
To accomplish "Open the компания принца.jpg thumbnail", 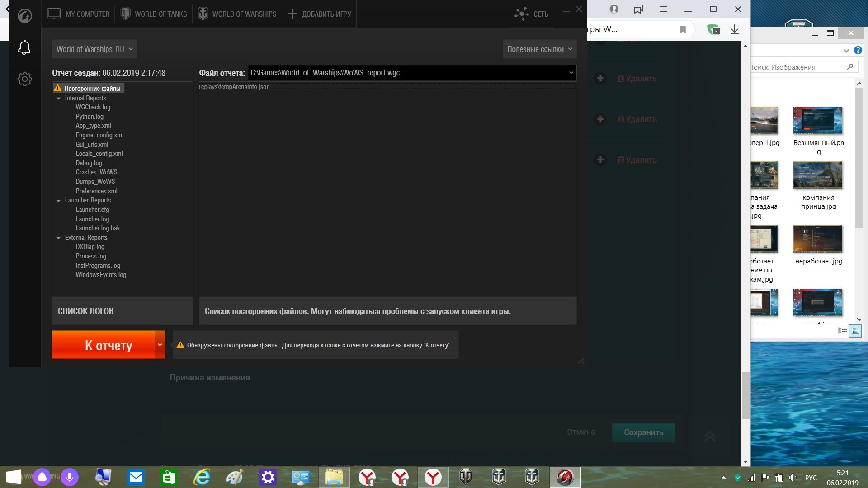I will tap(818, 175).
